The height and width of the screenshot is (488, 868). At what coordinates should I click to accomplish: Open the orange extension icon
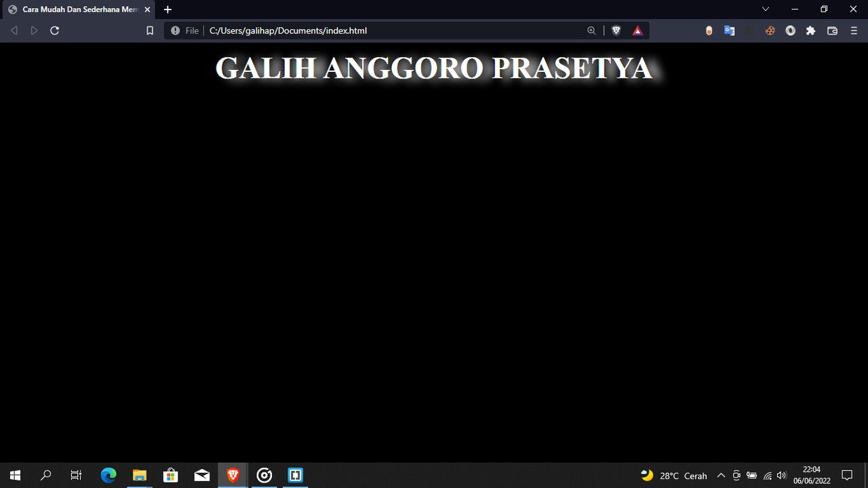point(709,30)
